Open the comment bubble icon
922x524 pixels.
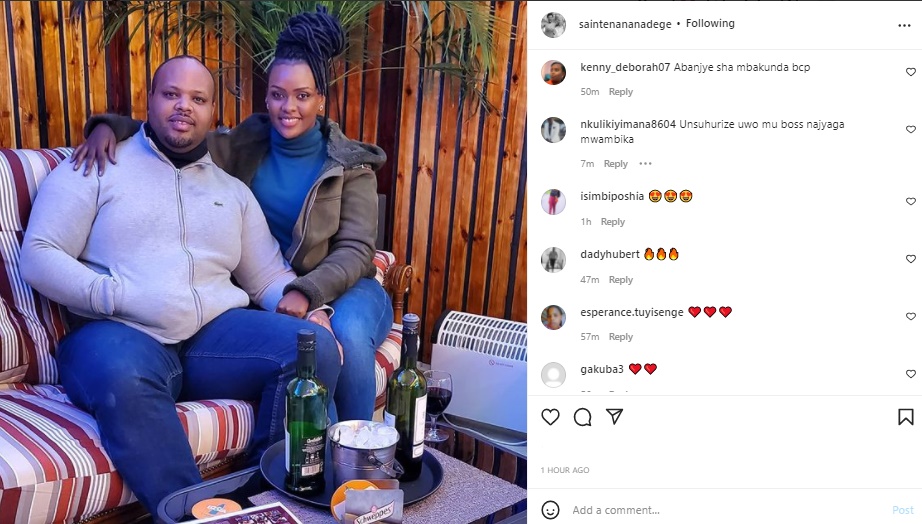pos(583,417)
